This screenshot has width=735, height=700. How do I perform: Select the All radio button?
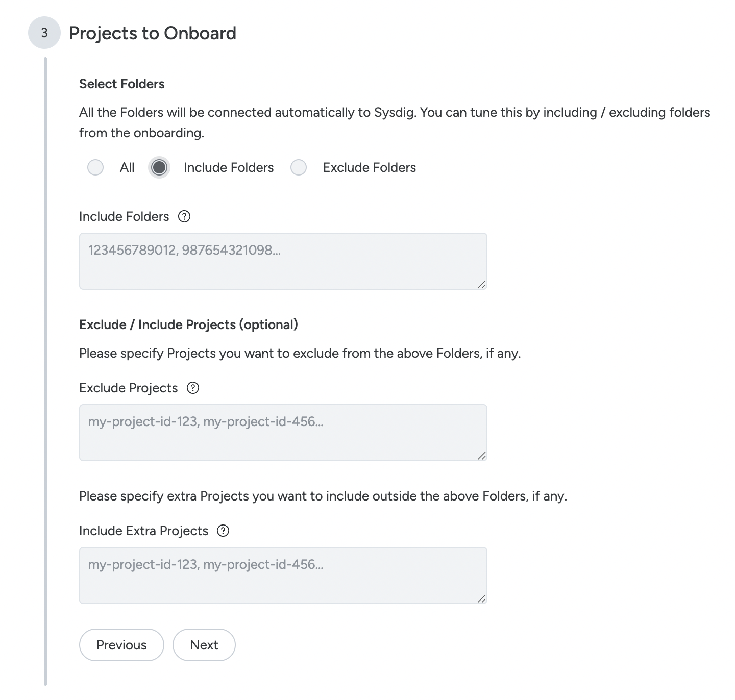click(x=95, y=168)
